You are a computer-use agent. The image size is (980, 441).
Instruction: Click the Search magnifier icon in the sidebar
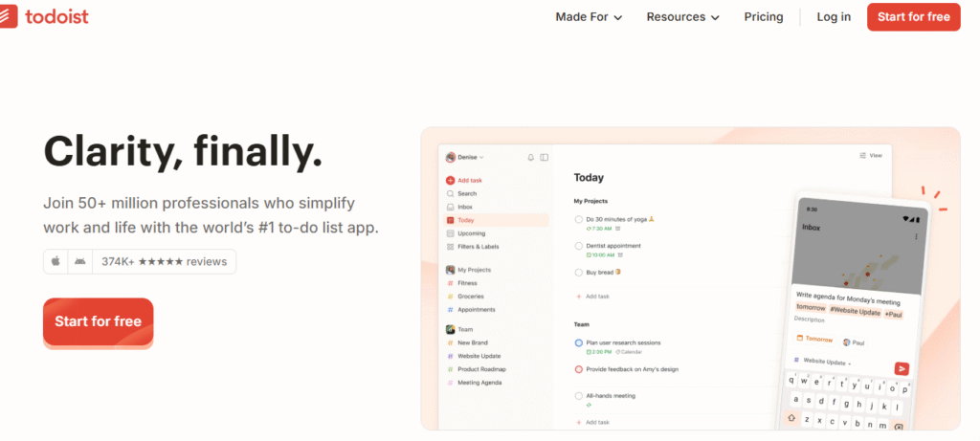pos(450,193)
